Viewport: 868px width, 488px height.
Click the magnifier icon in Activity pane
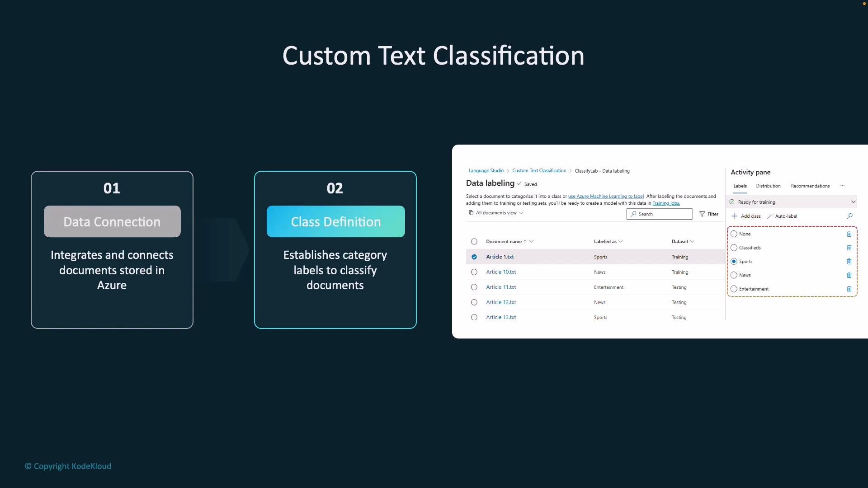point(850,216)
